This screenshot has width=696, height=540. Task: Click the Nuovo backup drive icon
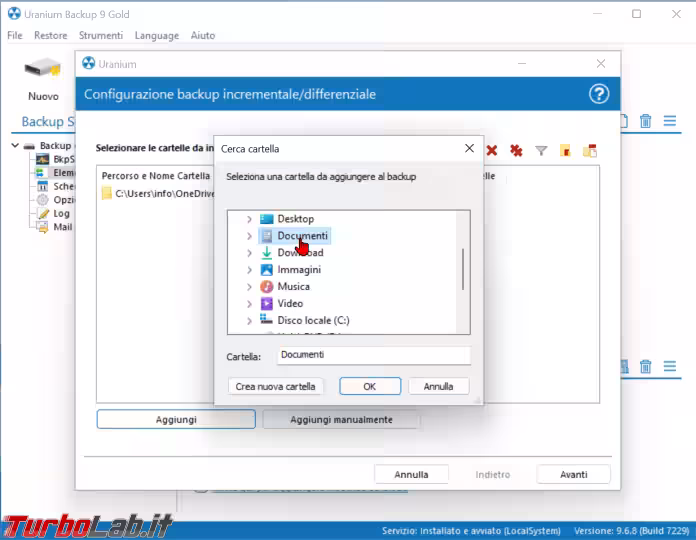[x=43, y=69]
